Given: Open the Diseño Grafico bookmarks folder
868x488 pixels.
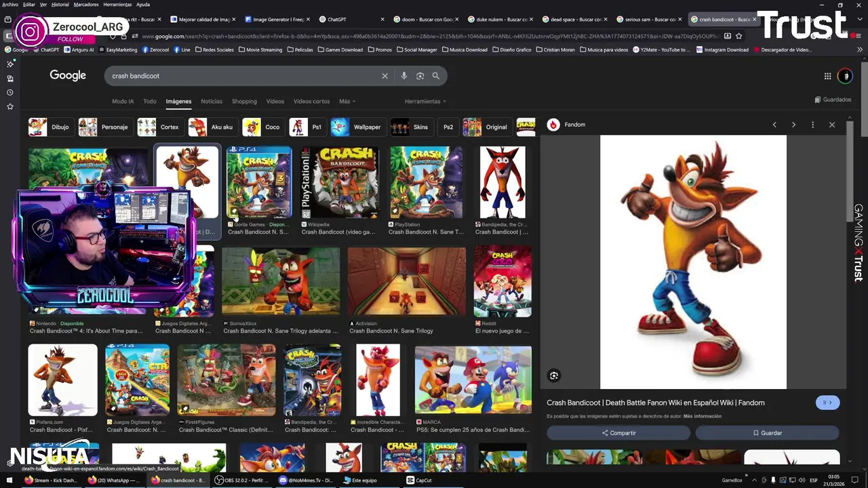Looking at the screenshot, I should 511,49.
